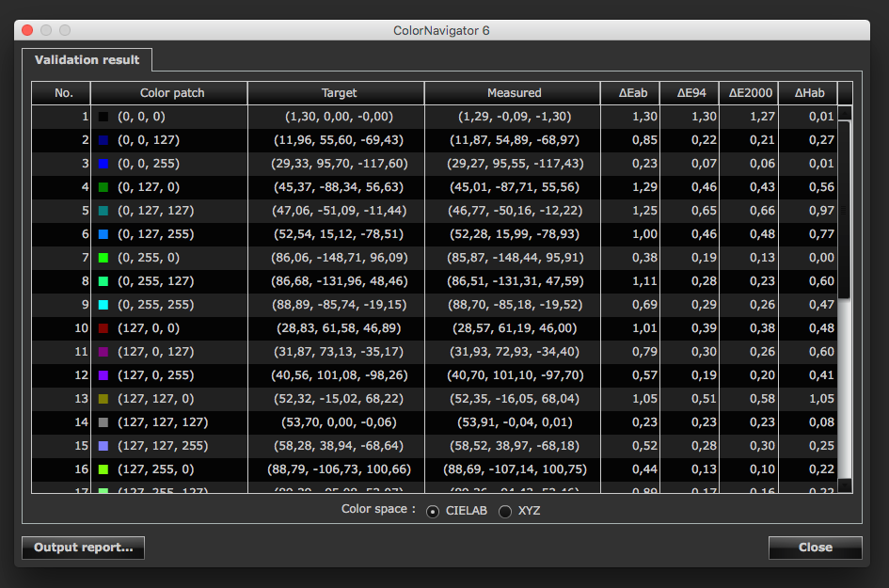Viewport: 889px width, 588px height.
Task: Click the dark red (127, 0, 0) swatch
Action: (103, 328)
